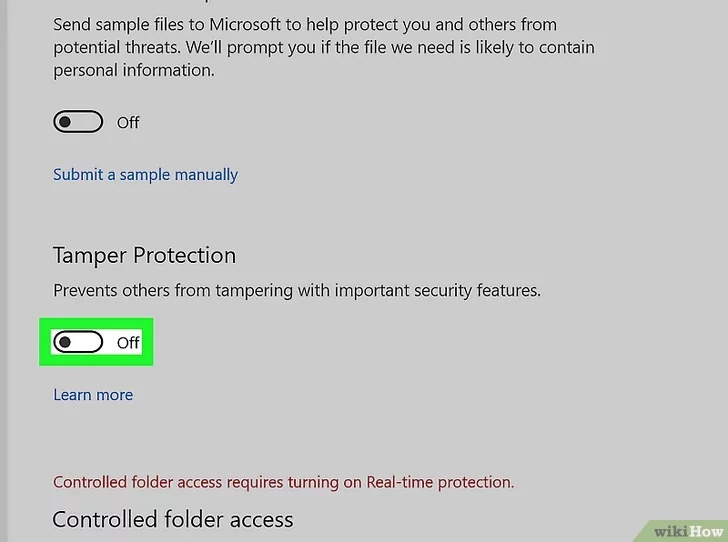Click the potential threats text line
This screenshot has height=542, width=728.
tap(324, 48)
